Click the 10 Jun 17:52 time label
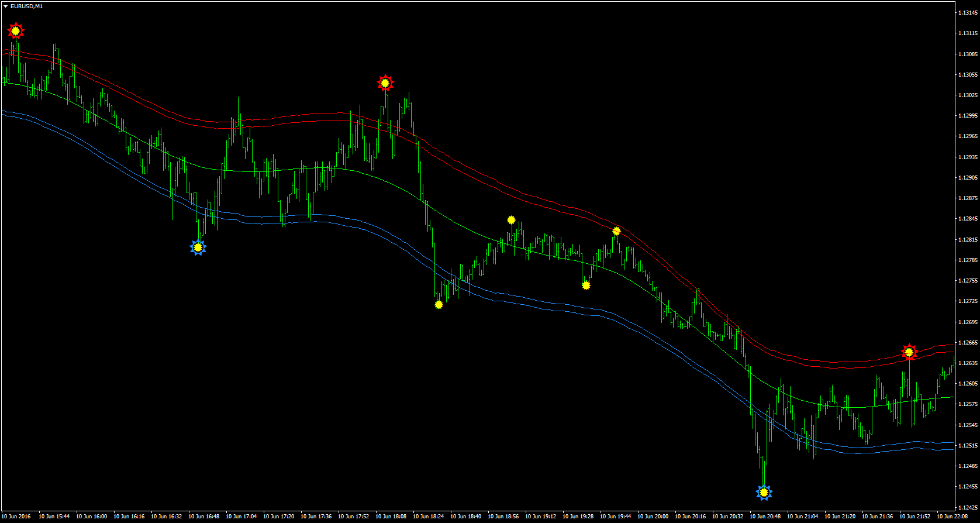The height and width of the screenshot is (523, 980). [x=354, y=517]
